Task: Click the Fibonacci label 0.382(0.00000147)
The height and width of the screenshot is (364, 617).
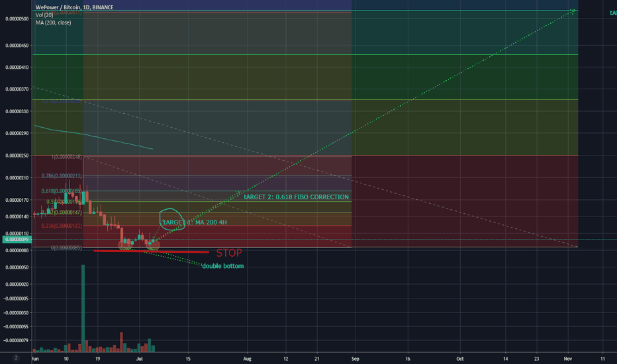Action: pos(62,212)
